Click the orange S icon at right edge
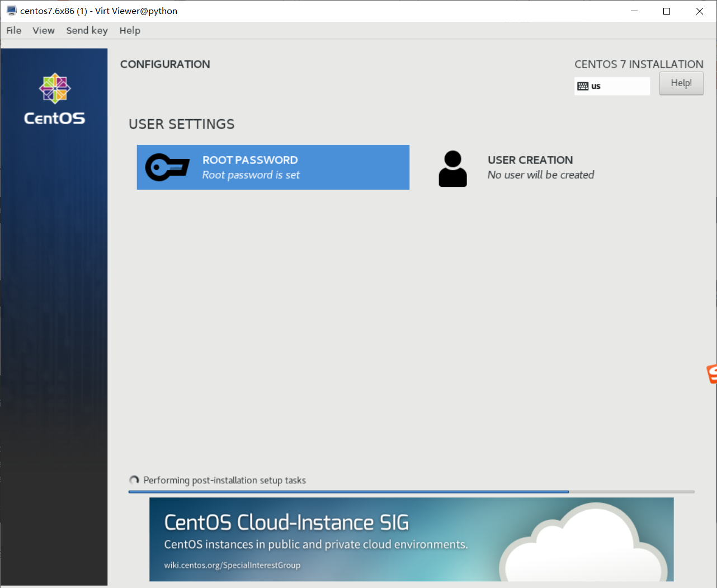The height and width of the screenshot is (588, 717). point(712,374)
